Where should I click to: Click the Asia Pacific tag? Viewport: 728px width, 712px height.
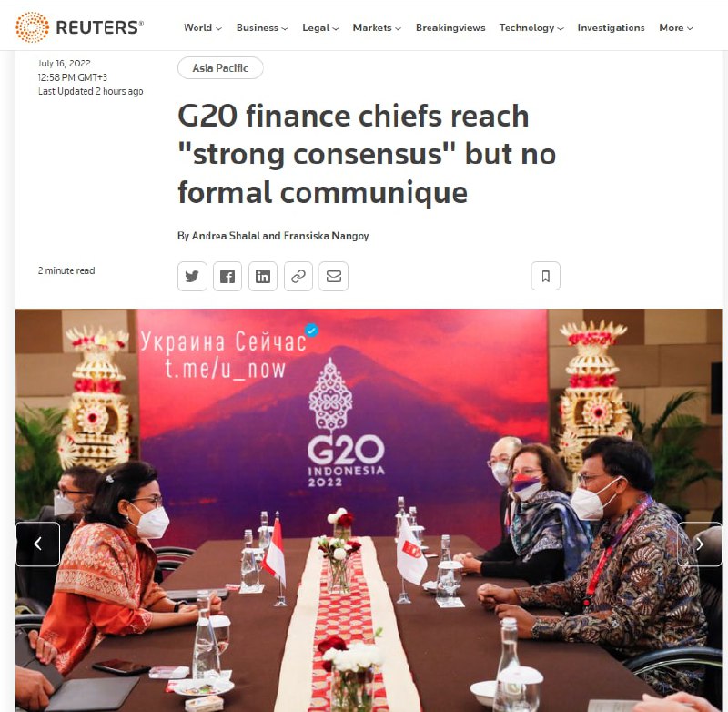click(x=220, y=67)
